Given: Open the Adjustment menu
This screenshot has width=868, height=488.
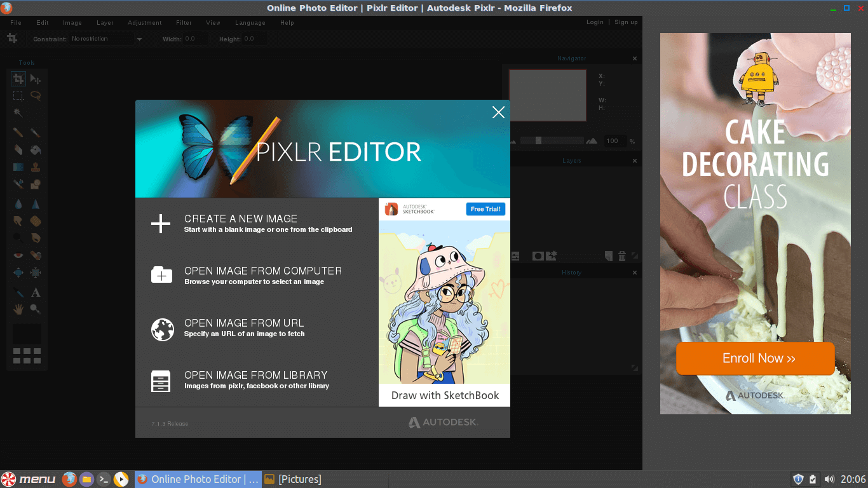Looking at the screenshot, I should click(145, 23).
